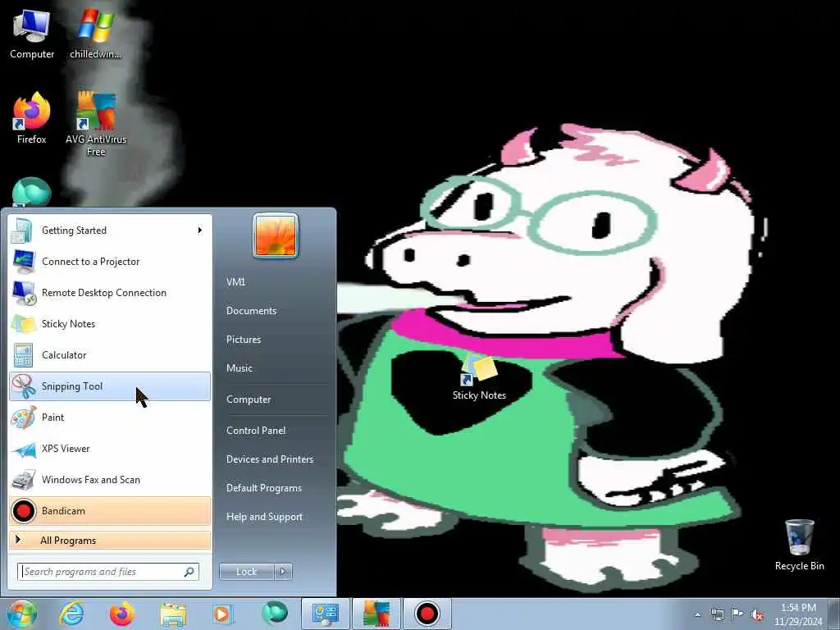The image size is (840, 630).
Task: Open Control Panel
Action: point(256,431)
